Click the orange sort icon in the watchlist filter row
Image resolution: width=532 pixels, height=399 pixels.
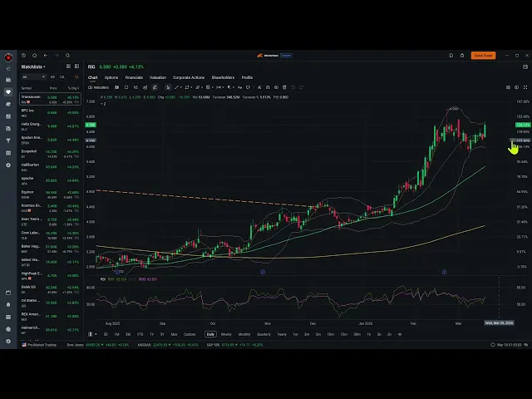click(x=76, y=77)
